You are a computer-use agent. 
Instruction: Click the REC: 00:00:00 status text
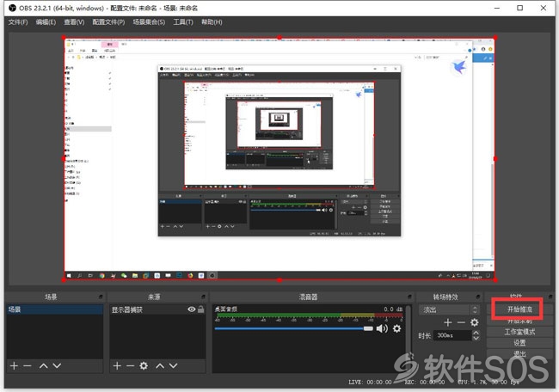tap(425, 382)
